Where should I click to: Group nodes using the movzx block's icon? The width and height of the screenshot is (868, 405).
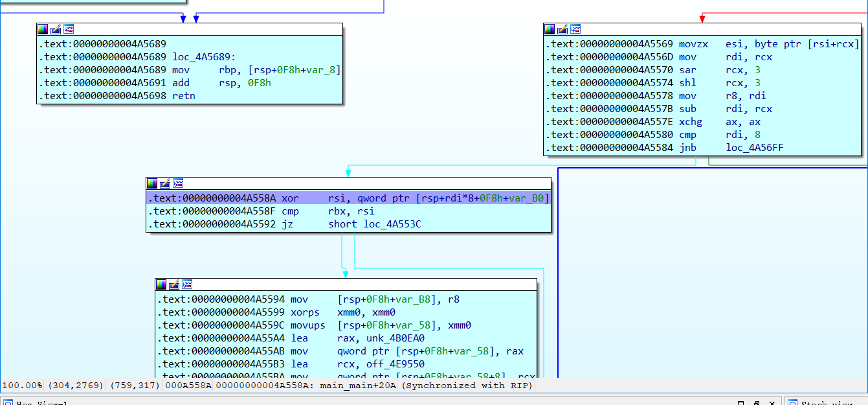[x=575, y=29]
